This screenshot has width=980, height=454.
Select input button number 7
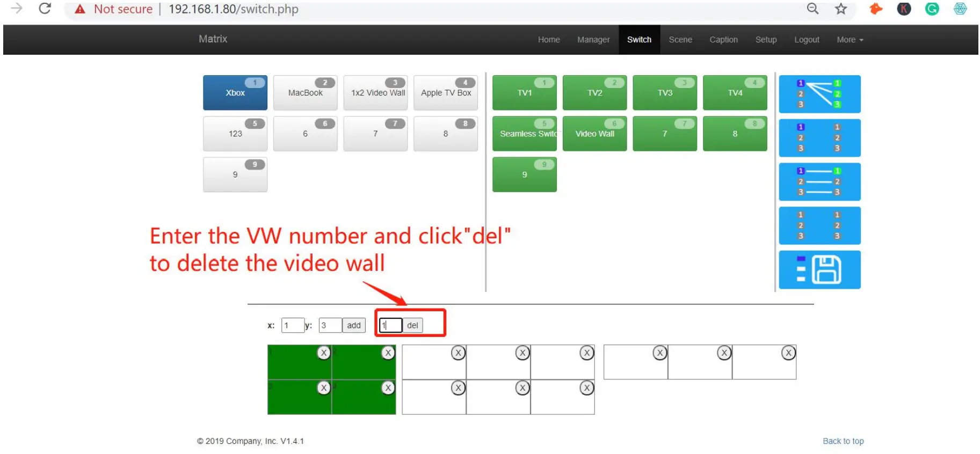(x=375, y=134)
